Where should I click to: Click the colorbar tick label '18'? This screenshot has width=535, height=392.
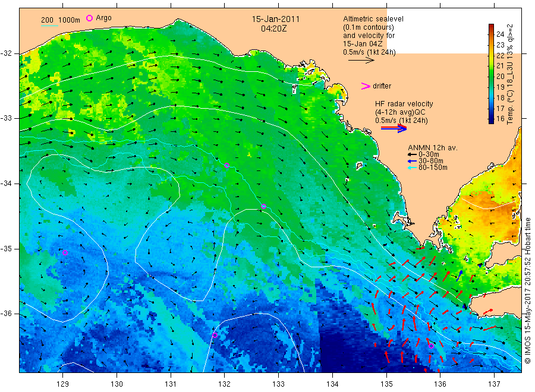tap(500, 98)
